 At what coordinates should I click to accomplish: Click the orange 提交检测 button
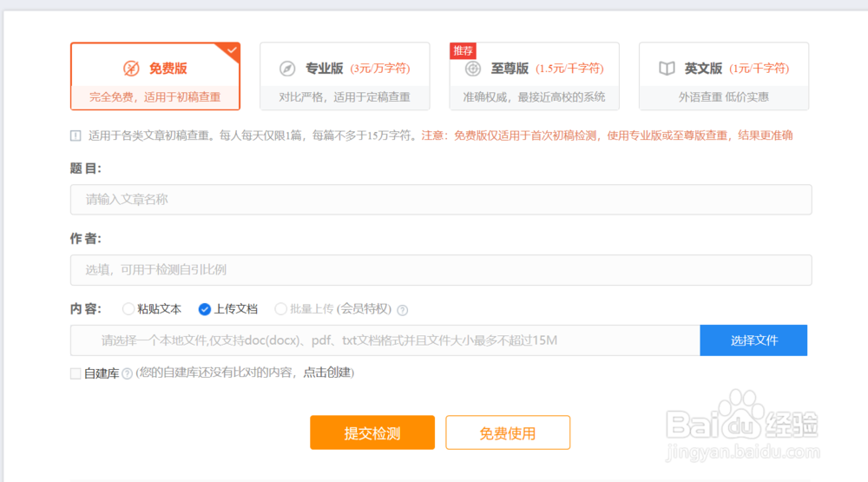pos(372,432)
